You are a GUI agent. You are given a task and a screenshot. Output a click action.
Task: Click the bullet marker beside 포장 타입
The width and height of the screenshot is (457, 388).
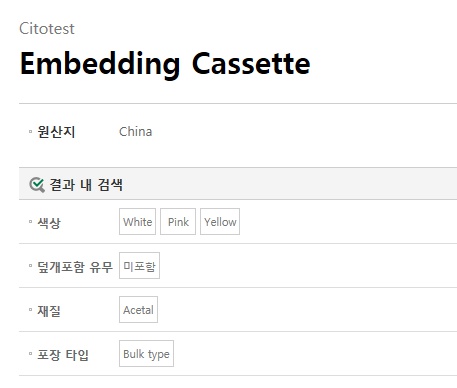click(x=30, y=354)
